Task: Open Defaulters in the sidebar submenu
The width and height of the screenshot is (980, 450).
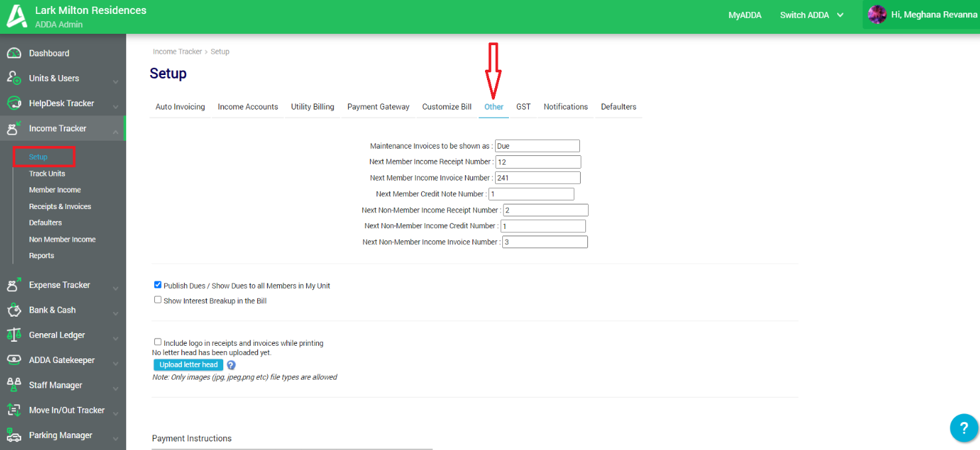Action: click(x=45, y=223)
